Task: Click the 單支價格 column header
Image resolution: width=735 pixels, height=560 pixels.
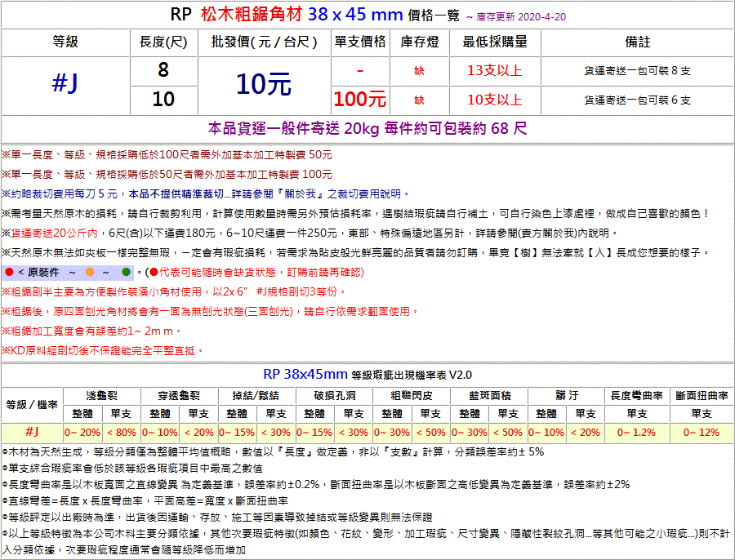Action: [x=360, y=42]
